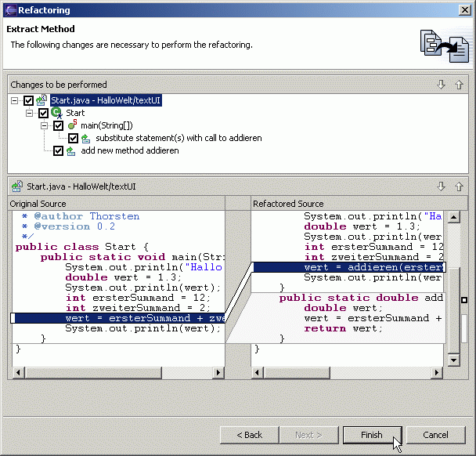Collapse the Start class node
This screenshot has width=476, height=456.
[x=30, y=113]
